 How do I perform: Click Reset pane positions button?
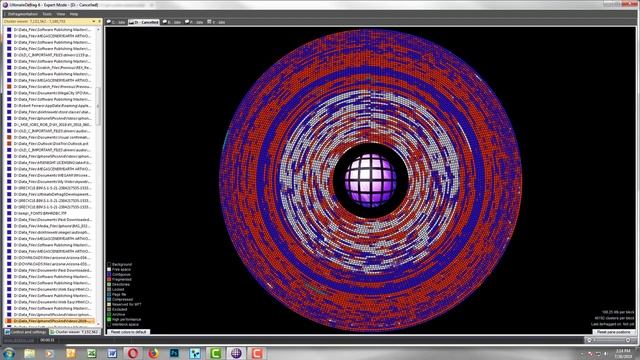pyautogui.click(x=613, y=332)
